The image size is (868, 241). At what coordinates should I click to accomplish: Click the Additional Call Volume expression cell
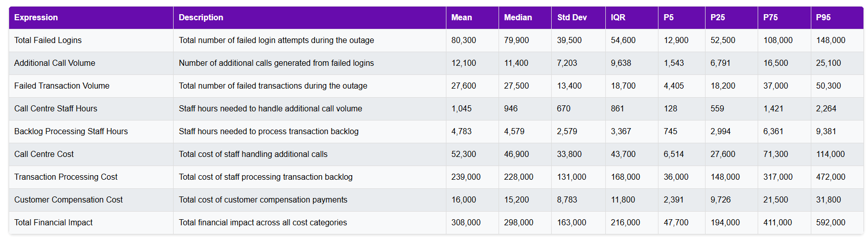[x=55, y=63]
